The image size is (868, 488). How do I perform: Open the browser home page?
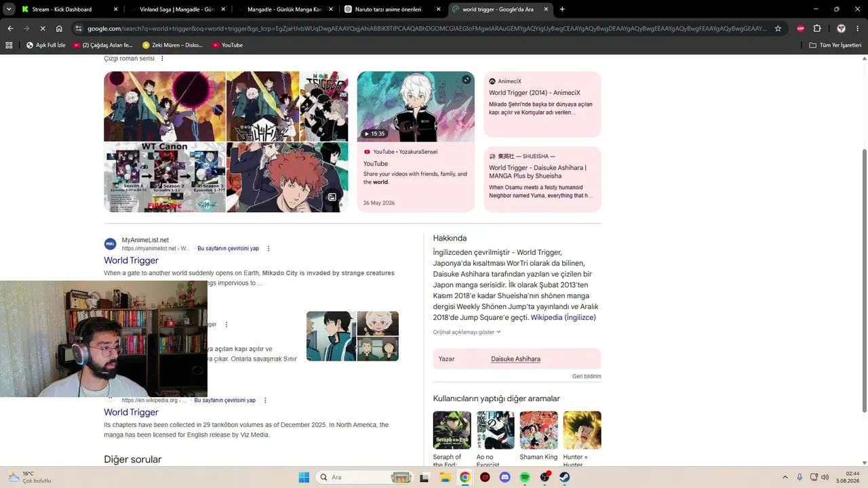coord(59,28)
